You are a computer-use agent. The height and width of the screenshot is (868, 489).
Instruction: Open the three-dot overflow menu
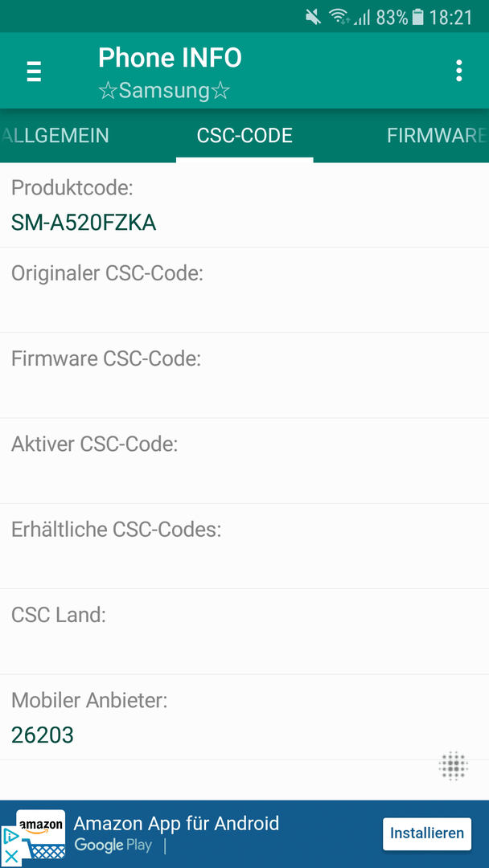[458, 72]
